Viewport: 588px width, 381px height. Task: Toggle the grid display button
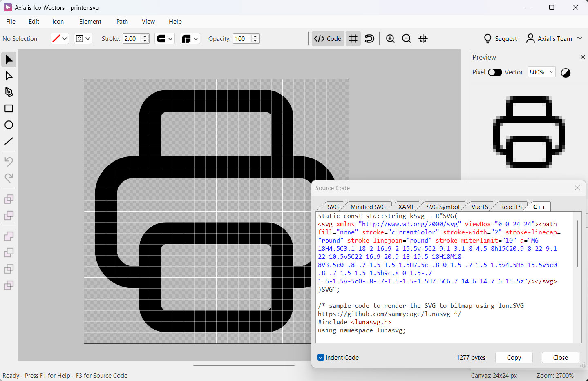(x=353, y=39)
